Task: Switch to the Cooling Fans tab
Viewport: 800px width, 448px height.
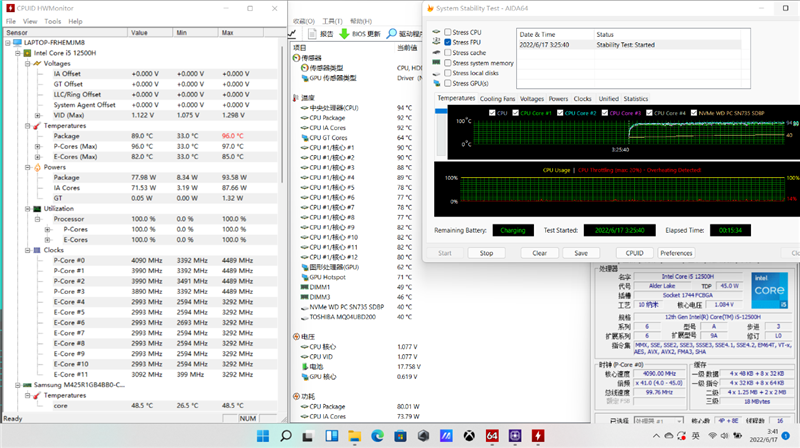Action: (x=497, y=99)
